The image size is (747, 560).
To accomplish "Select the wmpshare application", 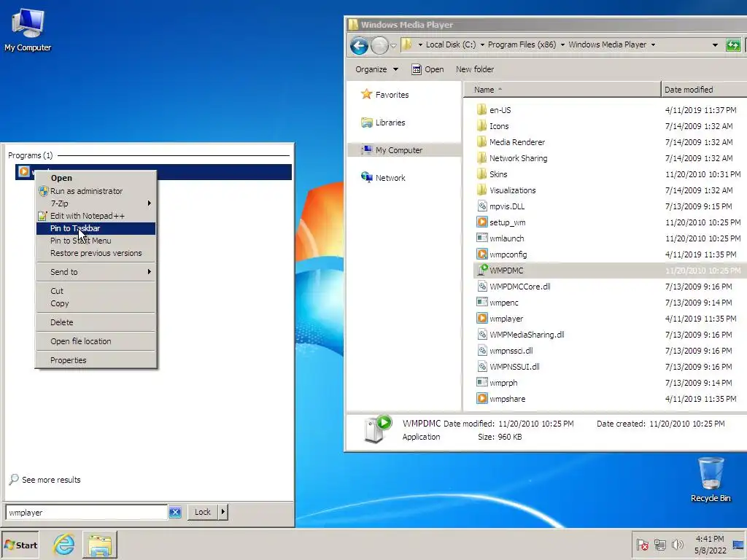I will (507, 399).
